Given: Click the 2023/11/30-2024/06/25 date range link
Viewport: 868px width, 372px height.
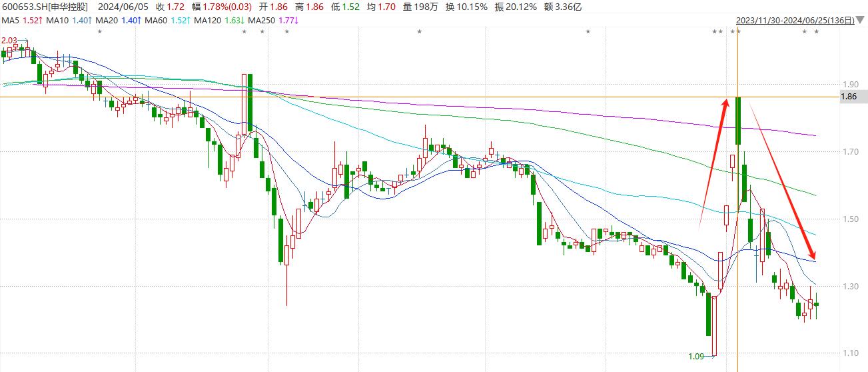Looking at the screenshot, I should 793,21.
